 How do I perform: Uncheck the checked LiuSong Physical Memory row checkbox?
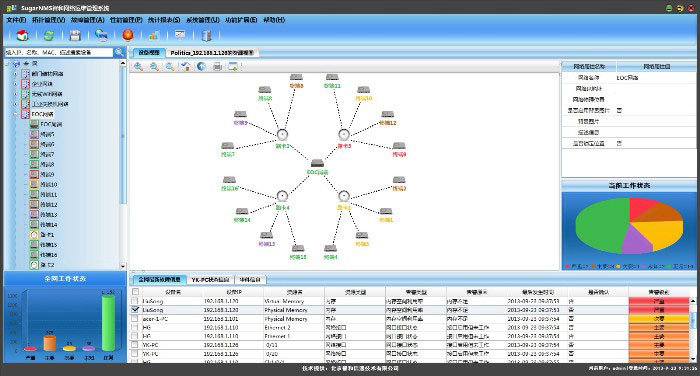tap(135, 309)
